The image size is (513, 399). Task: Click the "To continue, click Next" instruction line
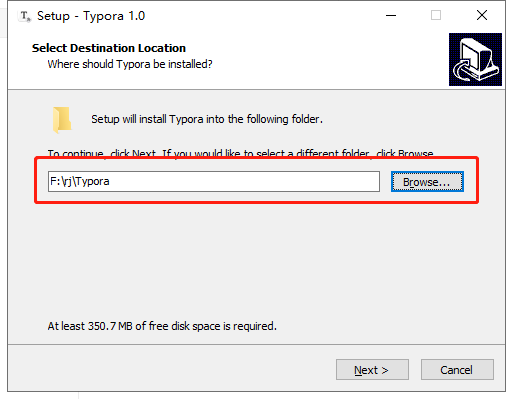click(x=240, y=154)
